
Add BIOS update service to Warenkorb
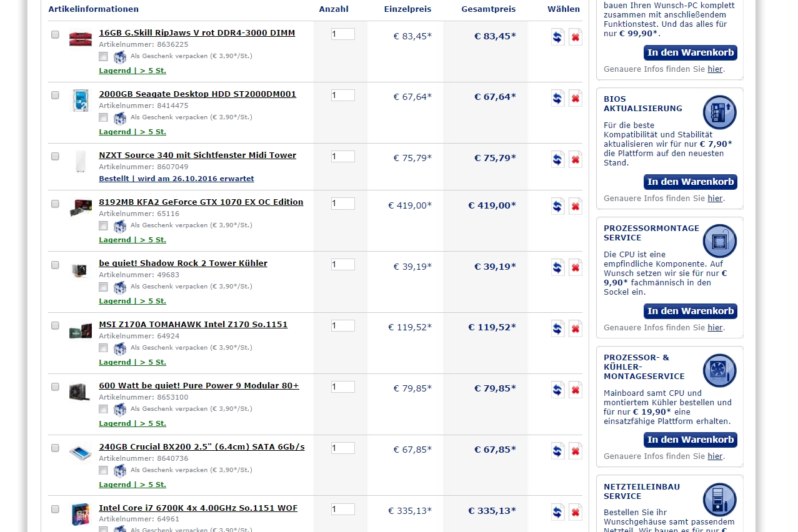click(x=691, y=182)
